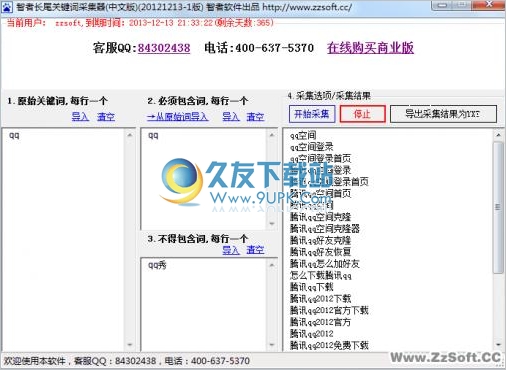Viewport: 506px width, 370px height.
Task: Click 清空 under 原始关键词 section
Action: pos(106,117)
